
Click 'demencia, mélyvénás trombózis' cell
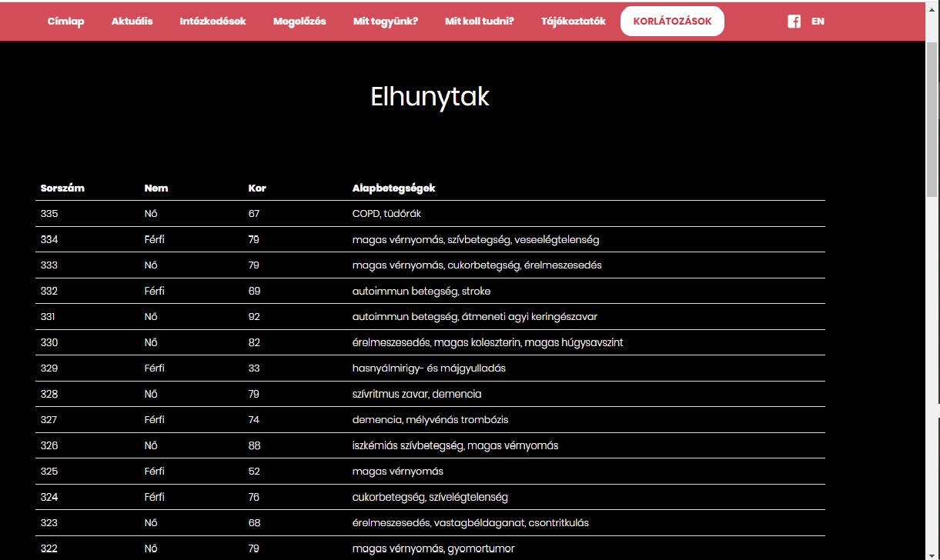(430, 420)
